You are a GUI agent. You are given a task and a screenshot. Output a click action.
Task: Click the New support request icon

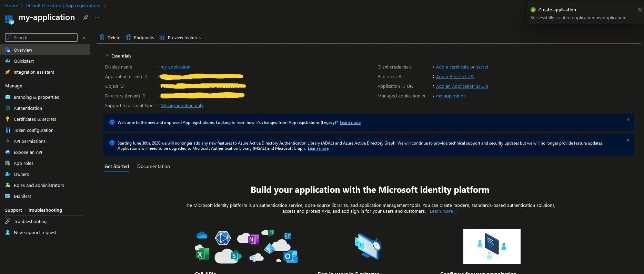[x=8, y=232]
